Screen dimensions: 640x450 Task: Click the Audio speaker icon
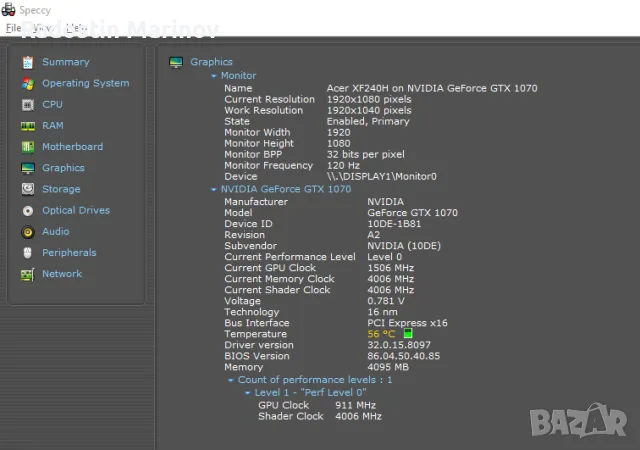28,232
